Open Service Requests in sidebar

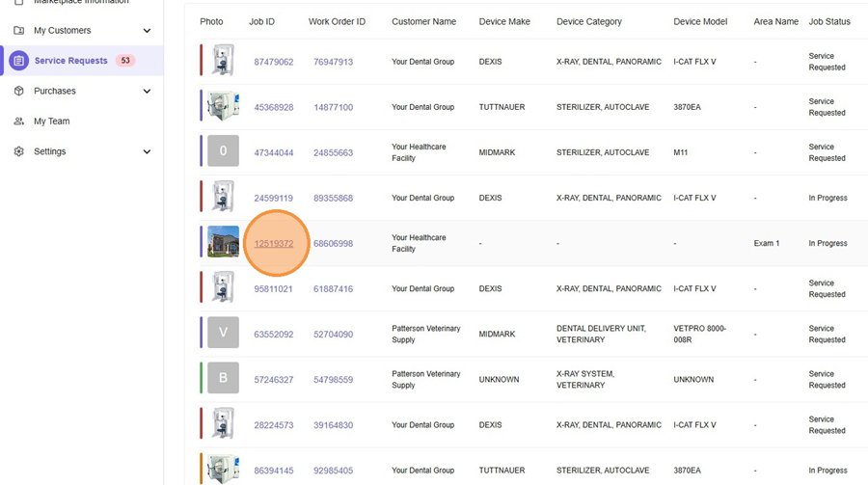coord(70,61)
